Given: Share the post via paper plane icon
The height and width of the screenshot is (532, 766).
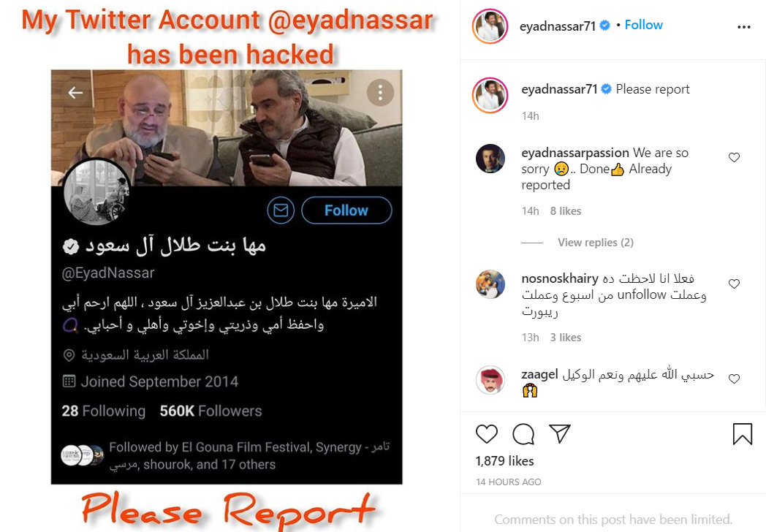Looking at the screenshot, I should click(x=560, y=433).
